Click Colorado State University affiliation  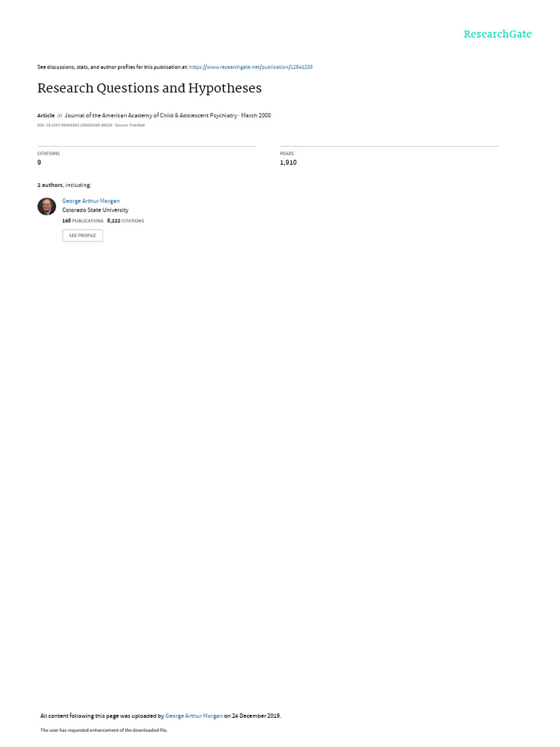(x=96, y=210)
